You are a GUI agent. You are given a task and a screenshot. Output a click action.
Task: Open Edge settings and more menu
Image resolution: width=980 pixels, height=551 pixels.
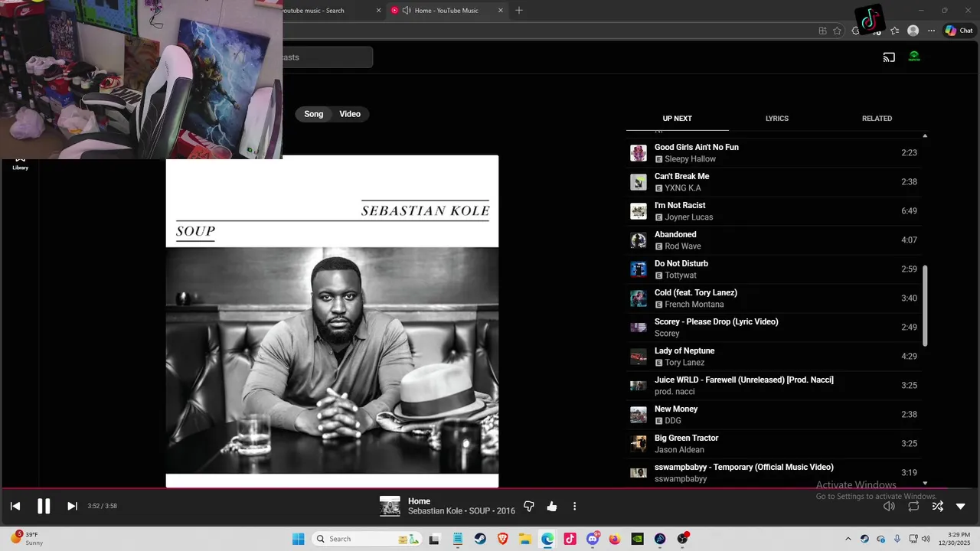[x=931, y=31]
